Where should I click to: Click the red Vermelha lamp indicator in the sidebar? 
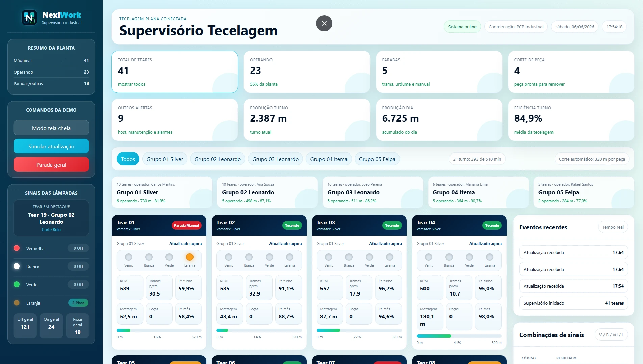(x=17, y=248)
